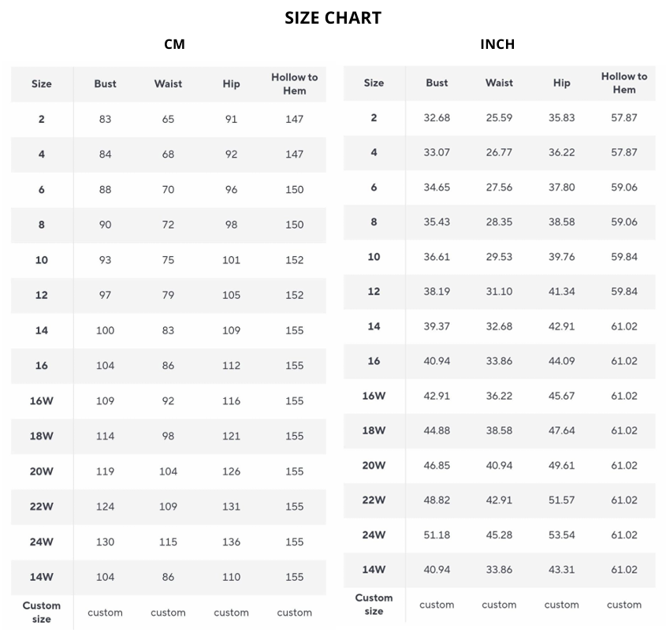Select the 24W size label in INCH table
Viewport: 666px width, 644px height.
[374, 534]
